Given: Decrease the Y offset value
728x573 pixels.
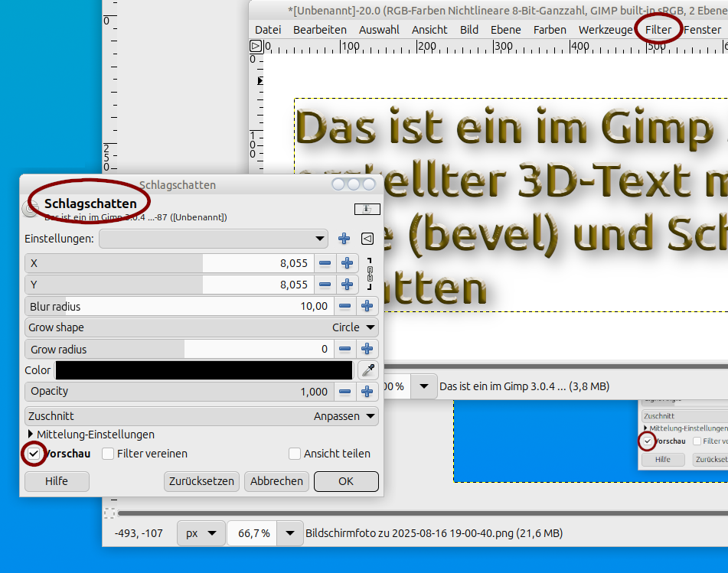Looking at the screenshot, I should 325,285.
